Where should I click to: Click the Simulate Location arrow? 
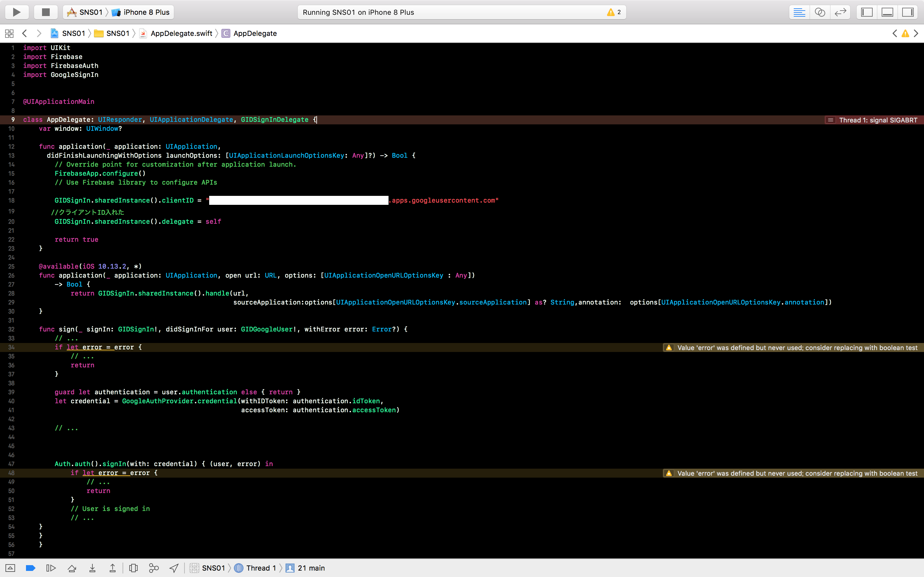click(174, 568)
